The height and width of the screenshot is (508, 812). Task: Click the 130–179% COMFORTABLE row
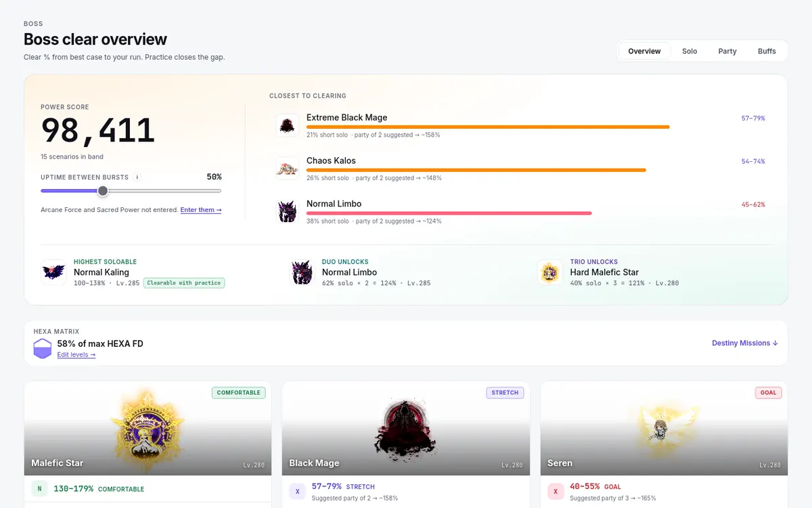[148, 489]
